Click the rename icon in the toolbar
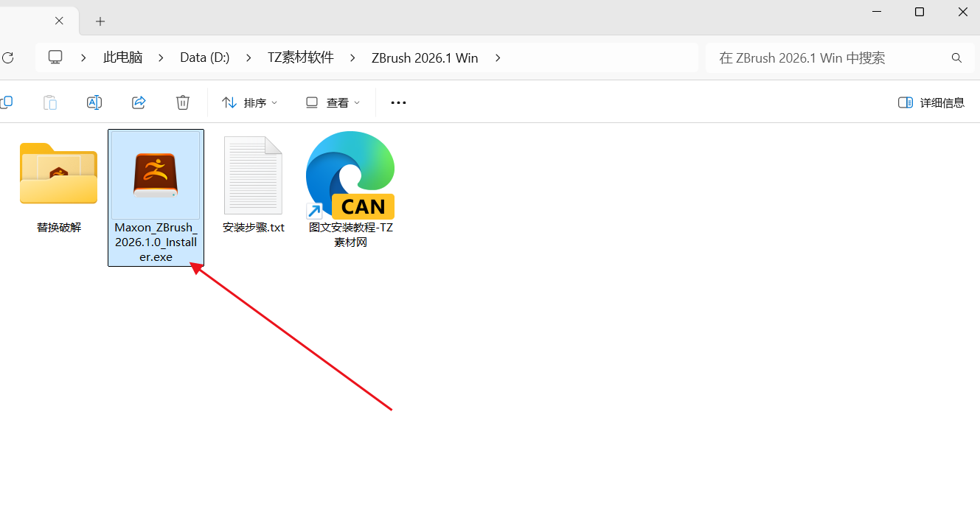The width and height of the screenshot is (980, 507). point(94,102)
